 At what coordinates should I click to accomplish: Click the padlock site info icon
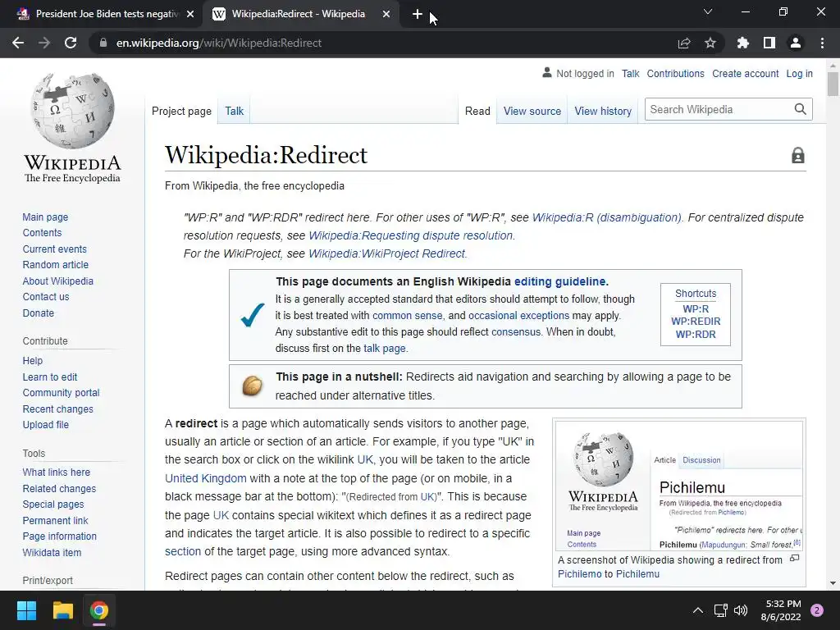point(103,43)
